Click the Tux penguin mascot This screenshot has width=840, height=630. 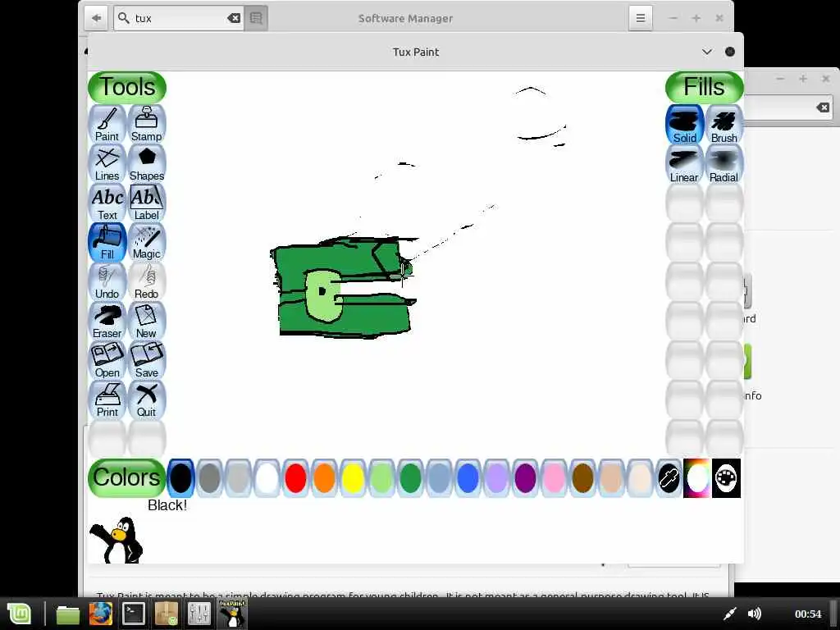pos(116,540)
